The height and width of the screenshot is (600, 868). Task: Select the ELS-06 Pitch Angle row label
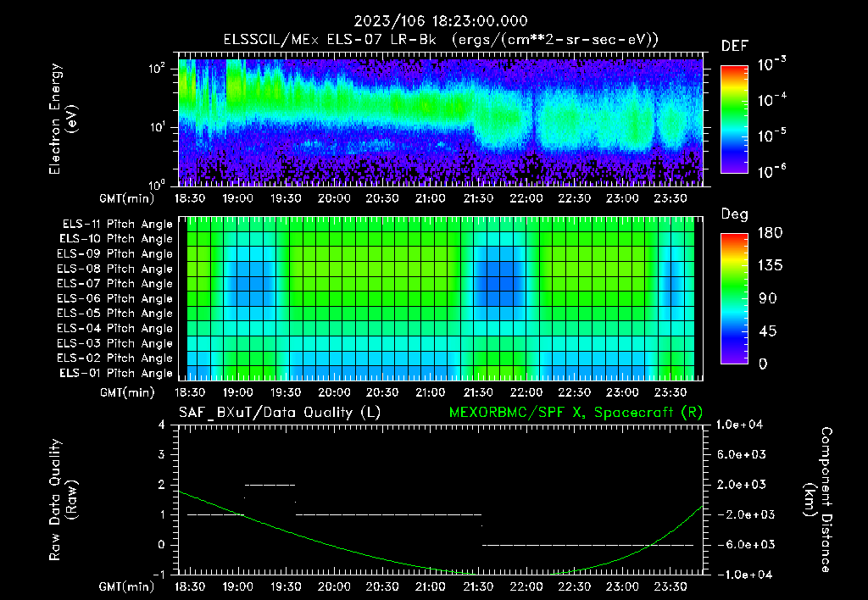(115, 298)
